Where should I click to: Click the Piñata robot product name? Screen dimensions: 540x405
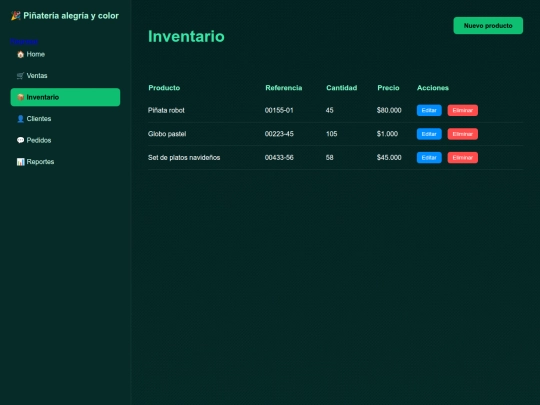tap(166, 110)
